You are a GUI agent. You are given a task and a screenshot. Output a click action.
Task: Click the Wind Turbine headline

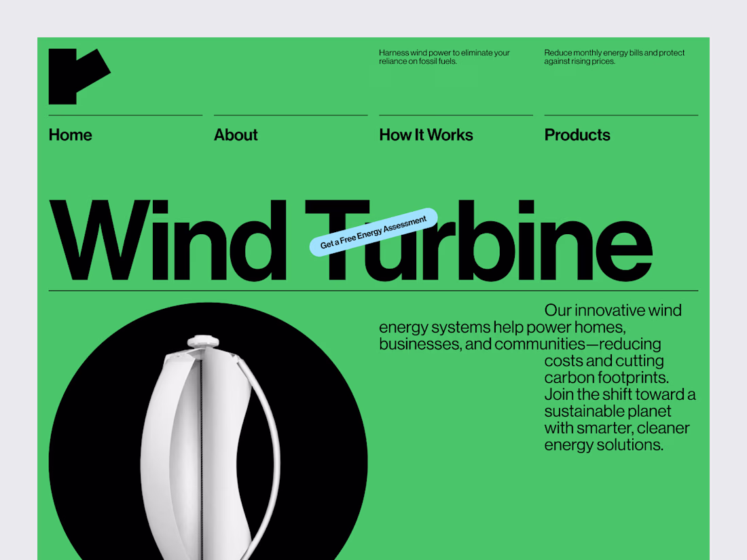coord(350,240)
